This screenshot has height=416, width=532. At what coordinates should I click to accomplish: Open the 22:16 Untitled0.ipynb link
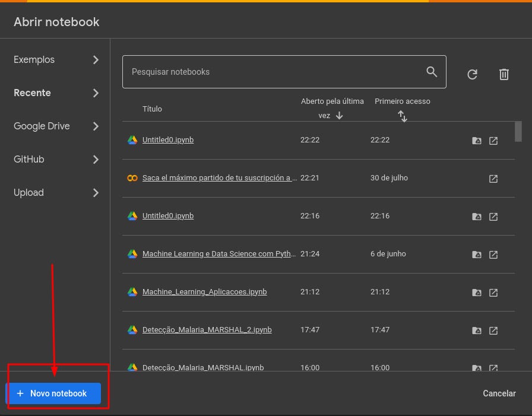pos(168,215)
